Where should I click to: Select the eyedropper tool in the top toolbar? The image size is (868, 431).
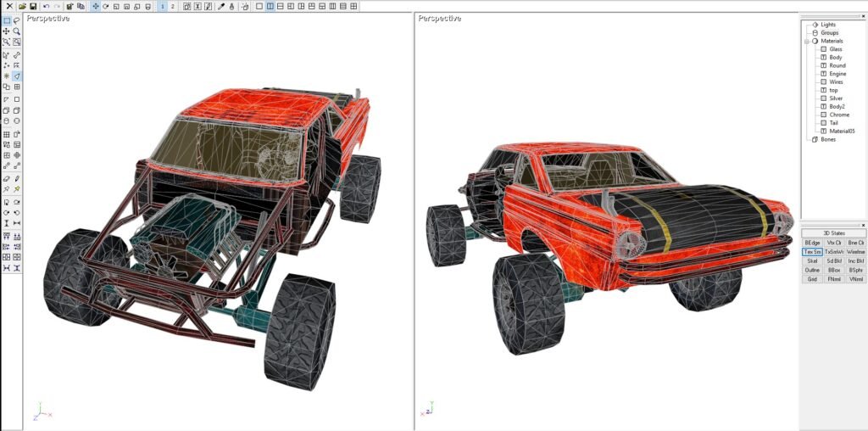coord(221,6)
